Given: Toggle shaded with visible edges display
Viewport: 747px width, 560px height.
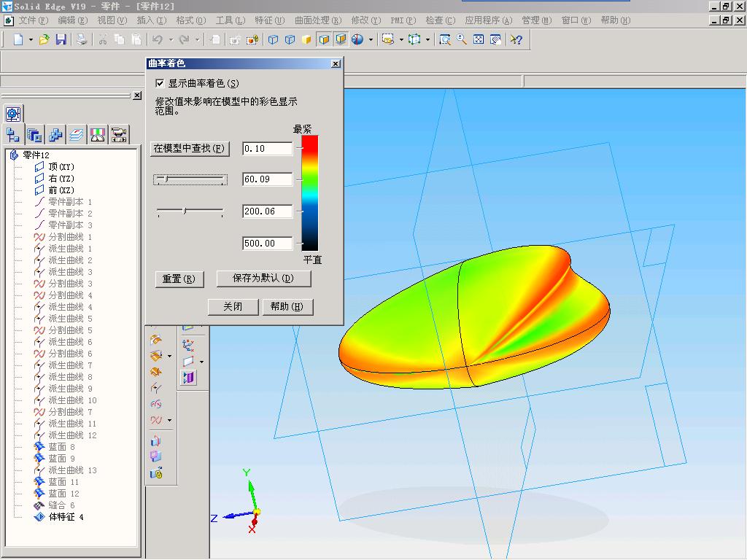Looking at the screenshot, I should (x=324, y=39).
